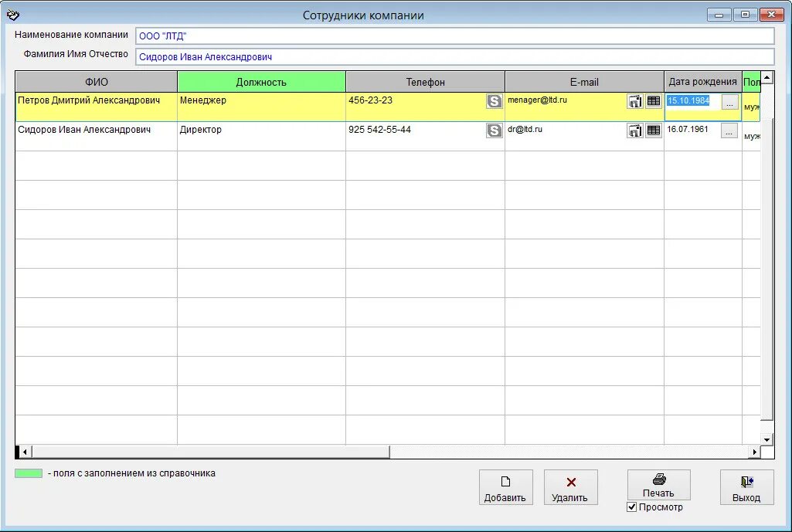Click the Должность column header
792x532 pixels.
point(261,82)
